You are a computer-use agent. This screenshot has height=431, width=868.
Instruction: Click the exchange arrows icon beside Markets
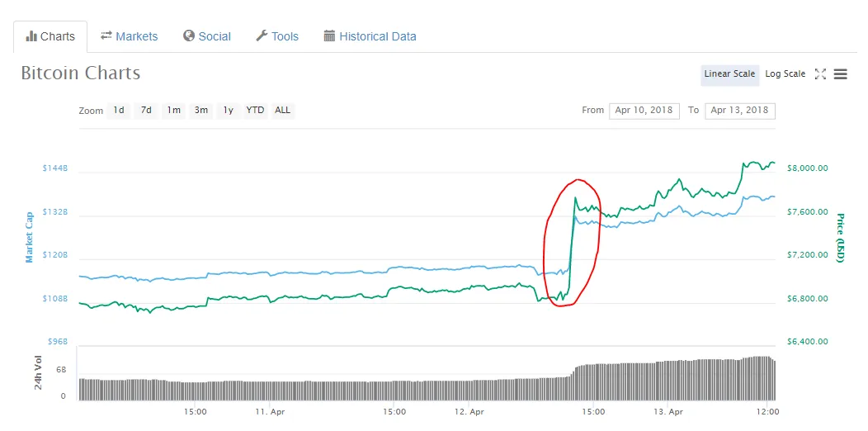(x=106, y=36)
